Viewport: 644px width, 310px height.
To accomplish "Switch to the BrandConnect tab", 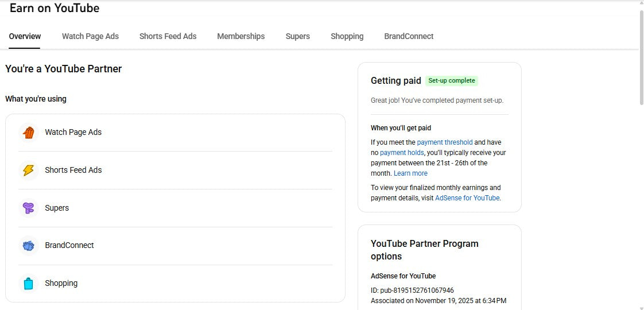I will [409, 36].
